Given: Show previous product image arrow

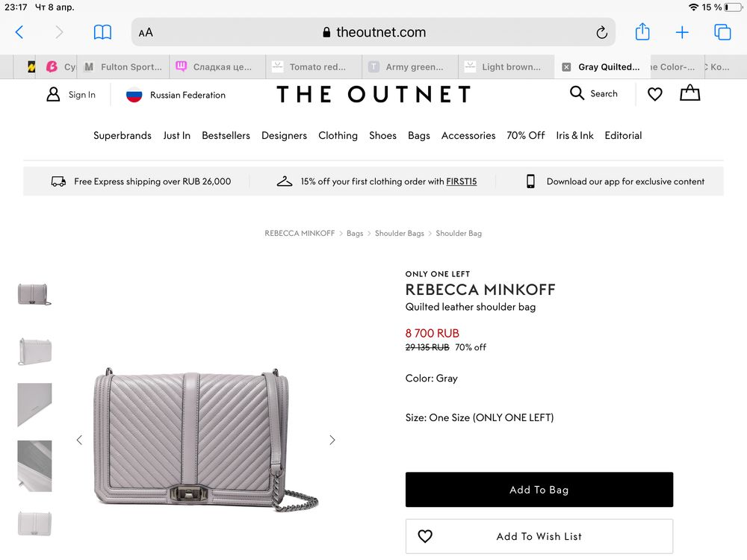Looking at the screenshot, I should [x=79, y=440].
